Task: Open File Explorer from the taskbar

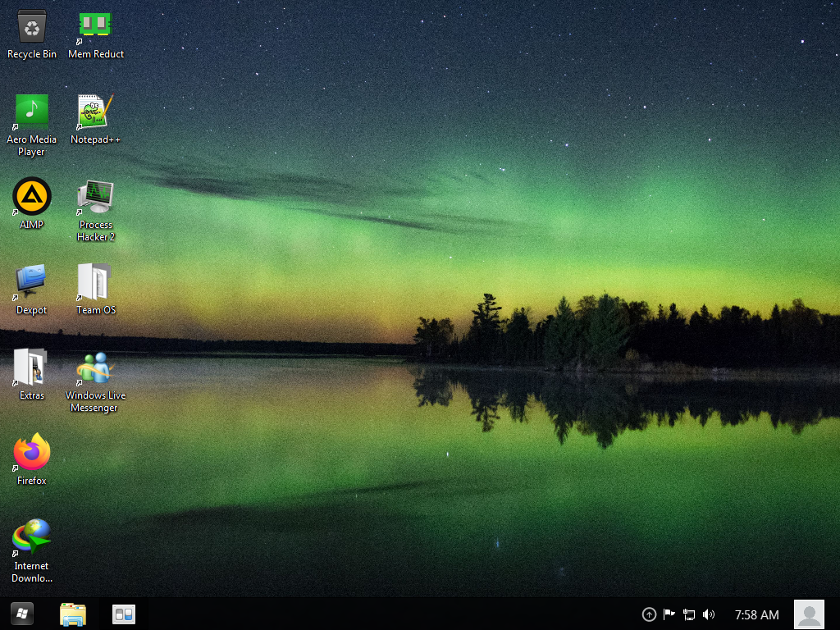Action: (73, 614)
